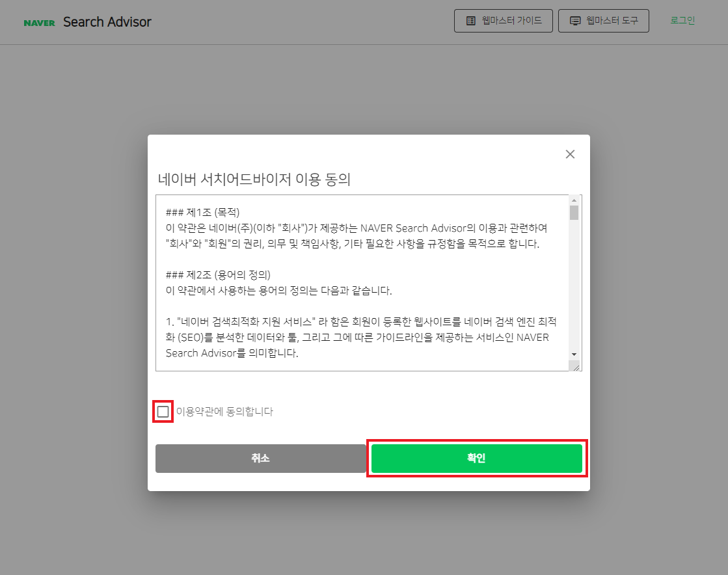728x575 pixels.
Task: Click the terms scrollbar down arrow
Action: tap(574, 354)
